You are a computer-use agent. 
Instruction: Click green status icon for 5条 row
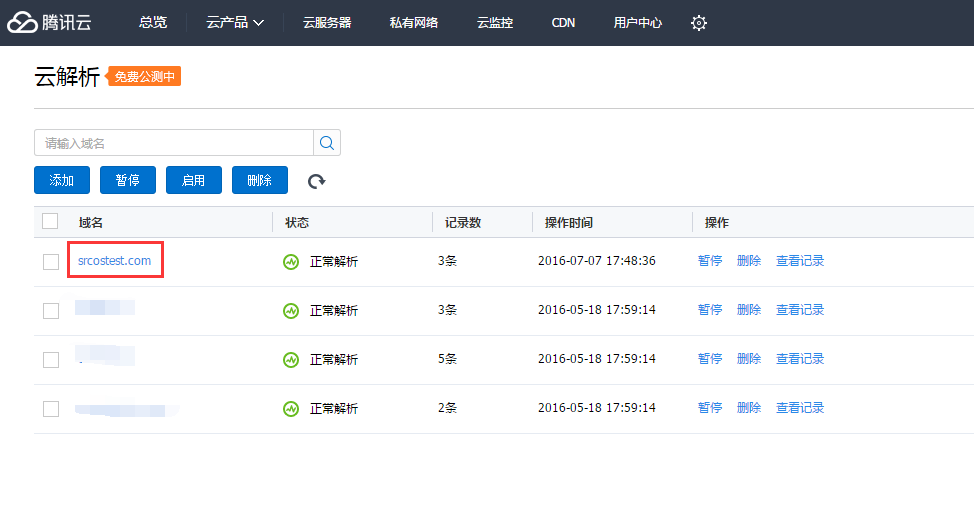291,360
